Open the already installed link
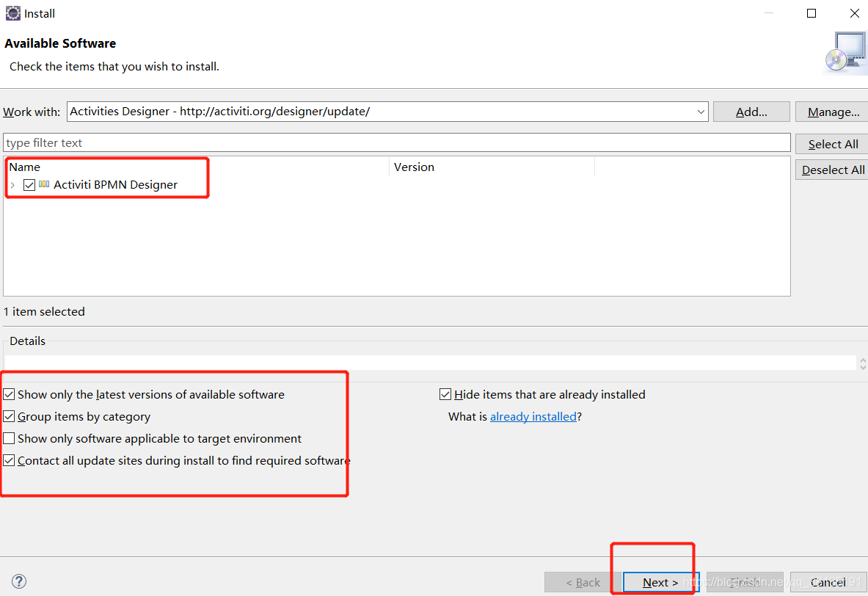Viewport: 868px width, 596px height. click(x=533, y=416)
